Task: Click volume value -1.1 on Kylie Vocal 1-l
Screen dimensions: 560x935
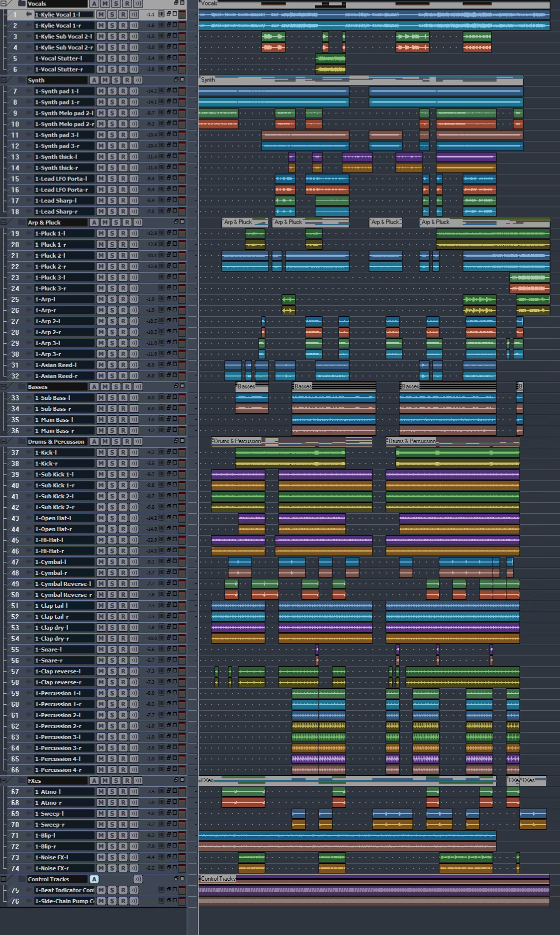Action: [150, 14]
